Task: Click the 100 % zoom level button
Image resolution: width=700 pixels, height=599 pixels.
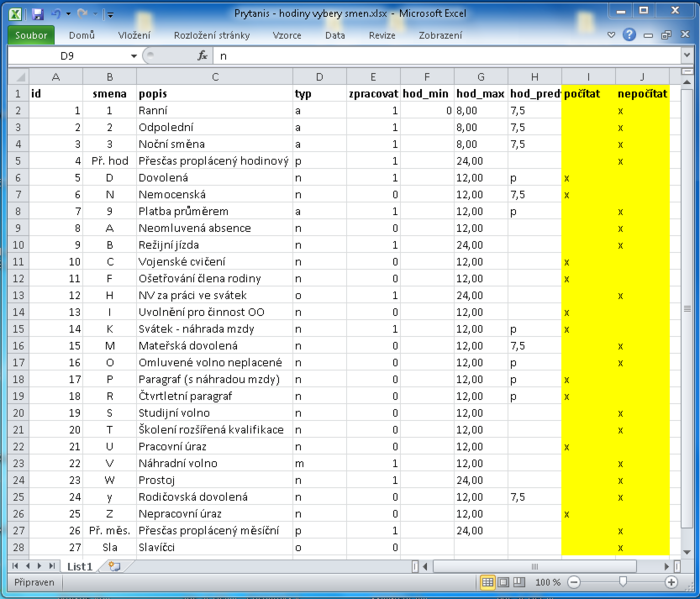Action: pos(548,582)
